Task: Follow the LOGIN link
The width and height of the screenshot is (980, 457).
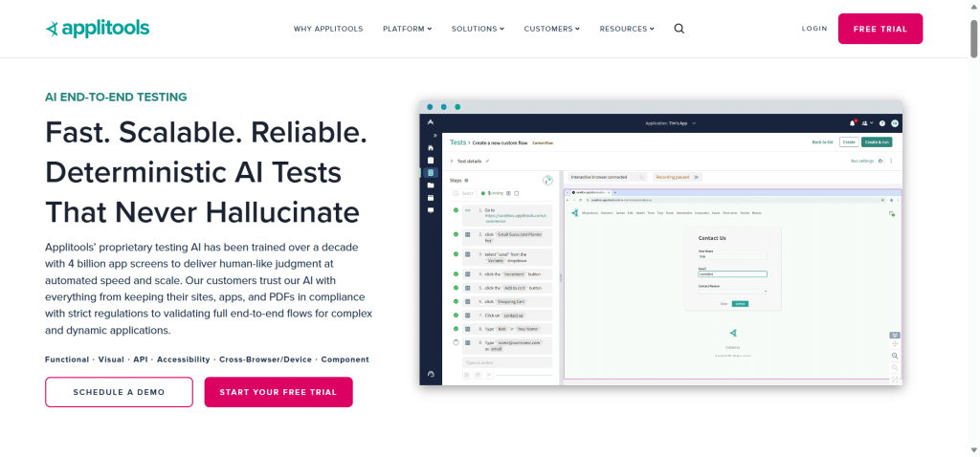Action: 814,29
